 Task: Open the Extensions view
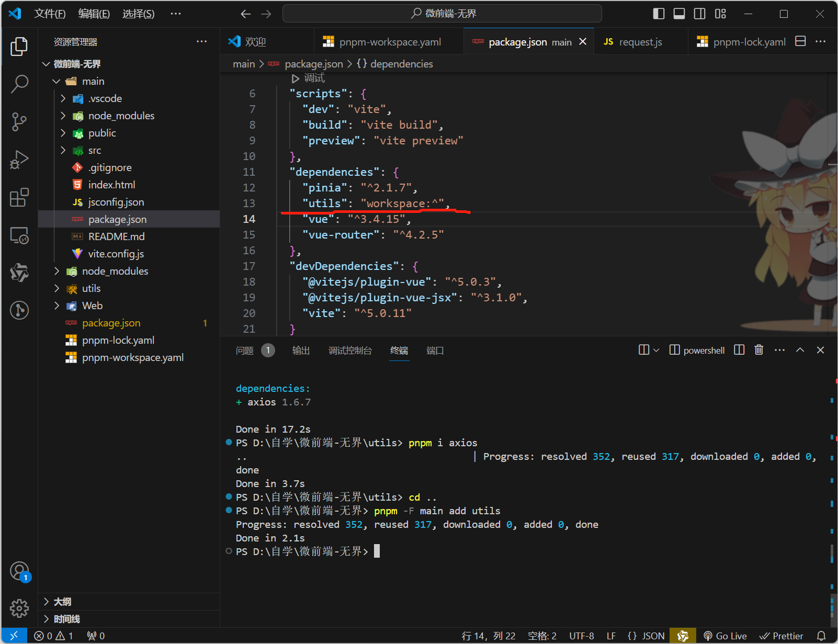pos(19,198)
